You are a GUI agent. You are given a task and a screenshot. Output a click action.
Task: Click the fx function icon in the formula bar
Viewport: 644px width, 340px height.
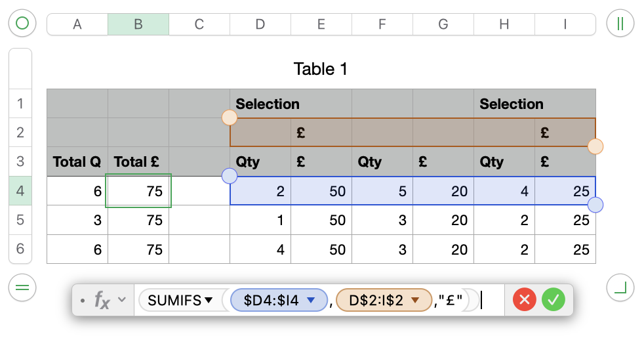(x=102, y=301)
